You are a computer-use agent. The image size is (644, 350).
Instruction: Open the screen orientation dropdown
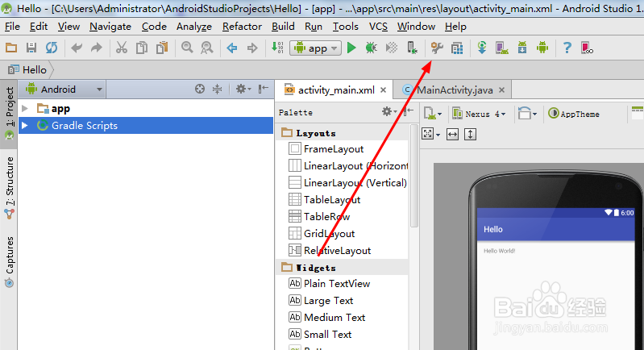527,114
